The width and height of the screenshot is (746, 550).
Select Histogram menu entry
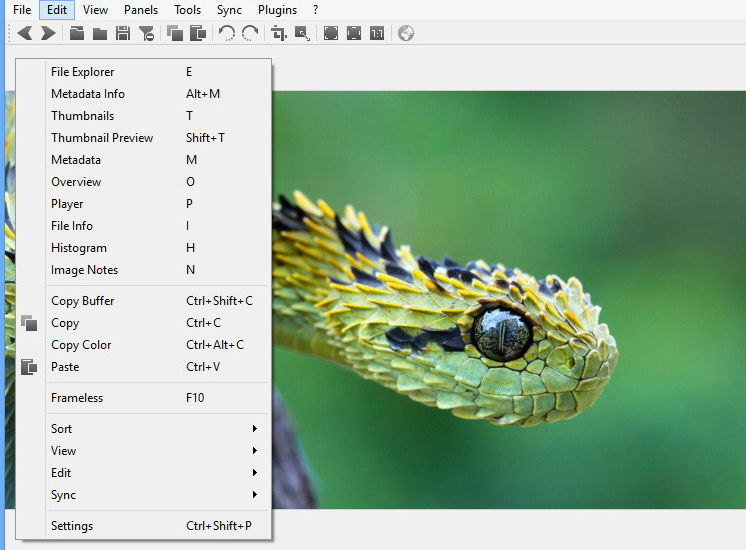point(144,248)
